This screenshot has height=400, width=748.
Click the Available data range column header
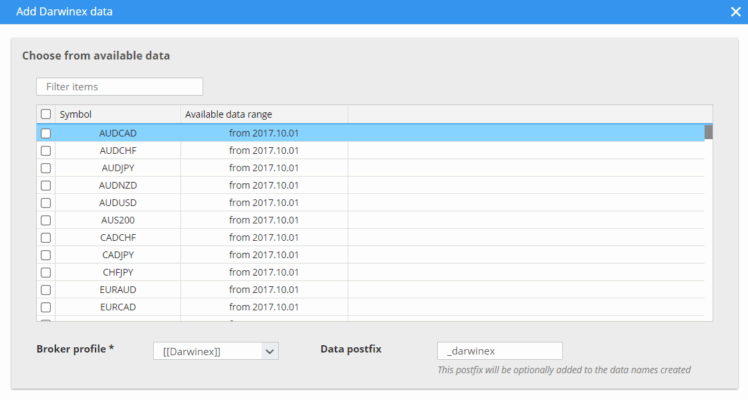click(x=263, y=114)
